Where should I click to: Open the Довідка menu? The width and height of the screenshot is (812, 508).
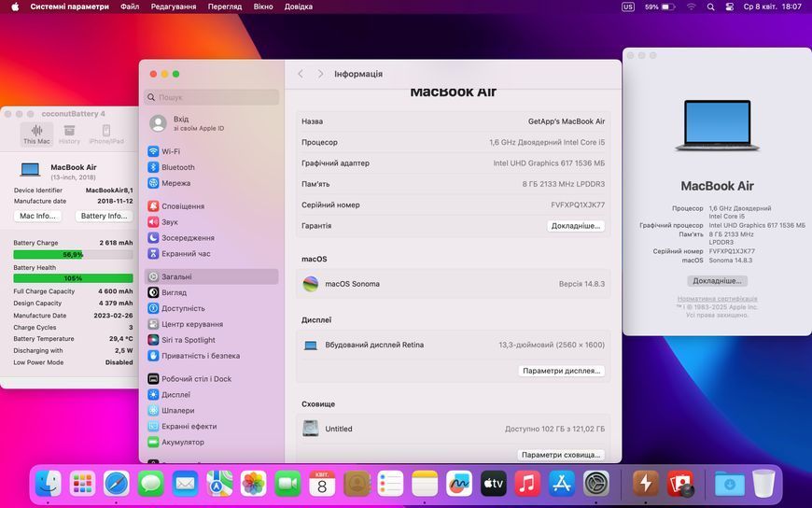pos(299,7)
